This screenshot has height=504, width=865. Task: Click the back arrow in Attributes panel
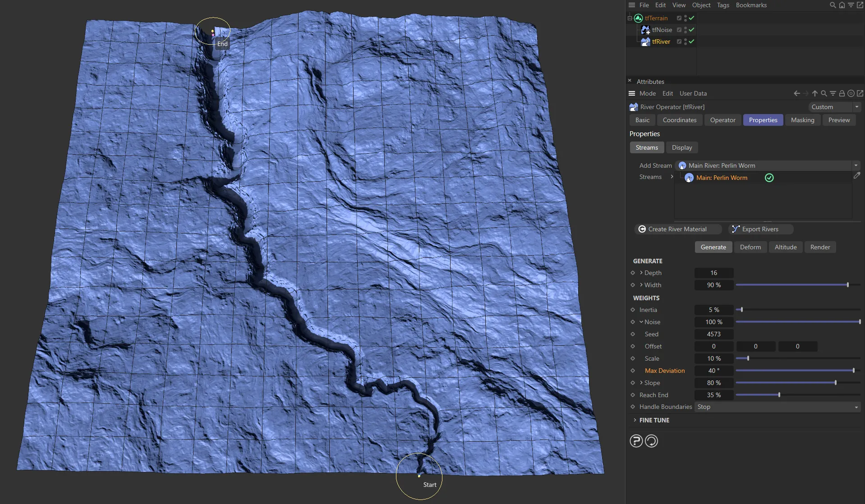tap(797, 93)
